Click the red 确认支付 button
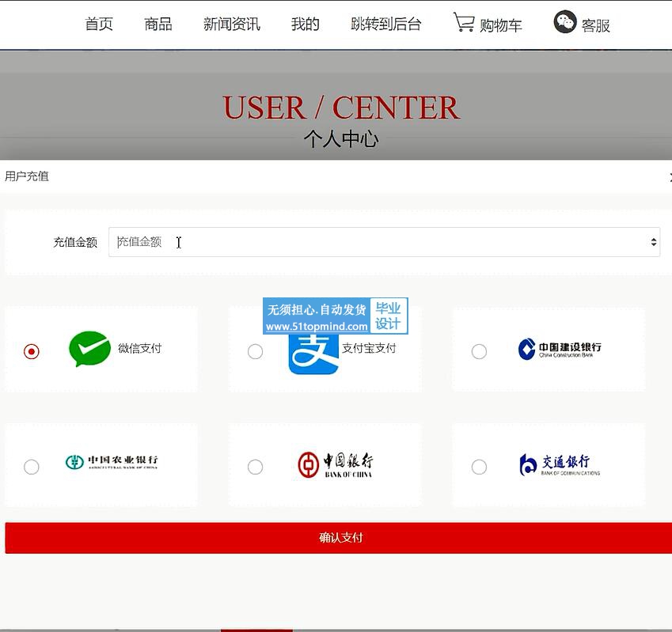Viewport: 672px width, 632px height. click(x=339, y=538)
